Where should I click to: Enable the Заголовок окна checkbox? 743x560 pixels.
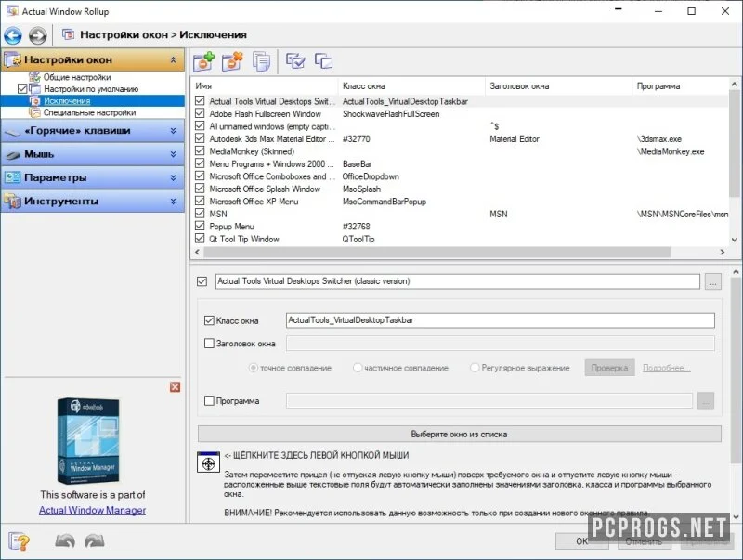(209, 344)
